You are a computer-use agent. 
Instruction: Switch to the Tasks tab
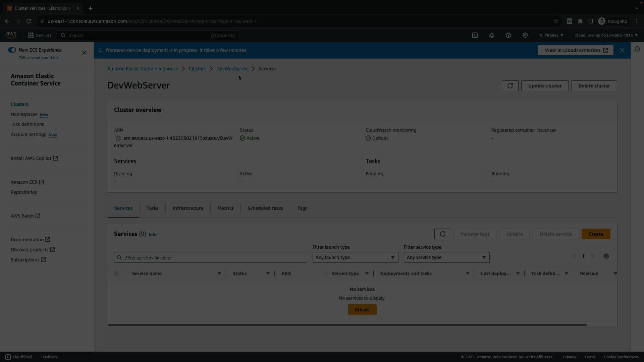[152, 208]
